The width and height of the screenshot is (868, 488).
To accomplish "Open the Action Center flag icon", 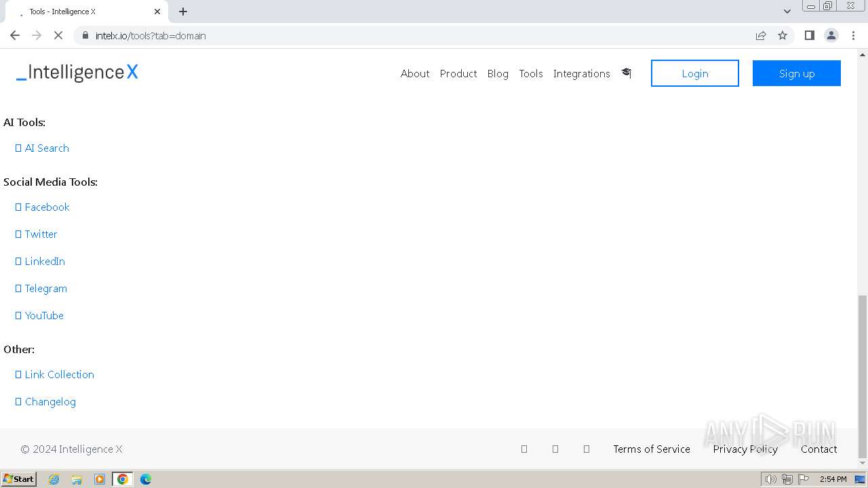I will click(x=804, y=479).
